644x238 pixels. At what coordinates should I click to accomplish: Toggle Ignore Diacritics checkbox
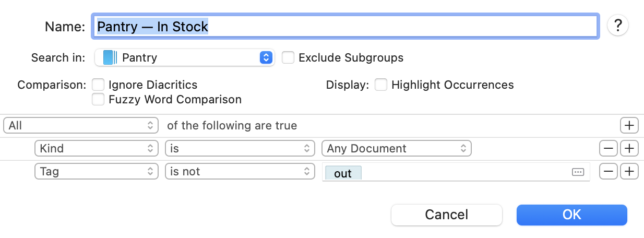pos(98,85)
